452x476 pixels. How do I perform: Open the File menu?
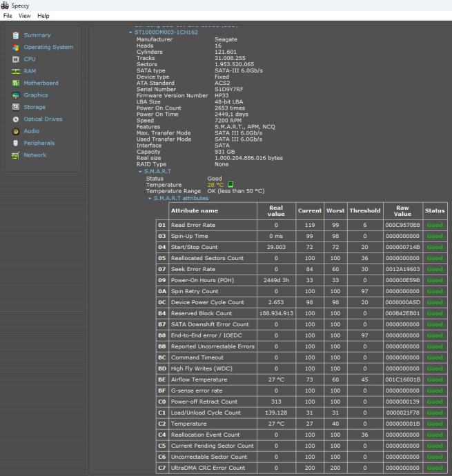coord(8,16)
